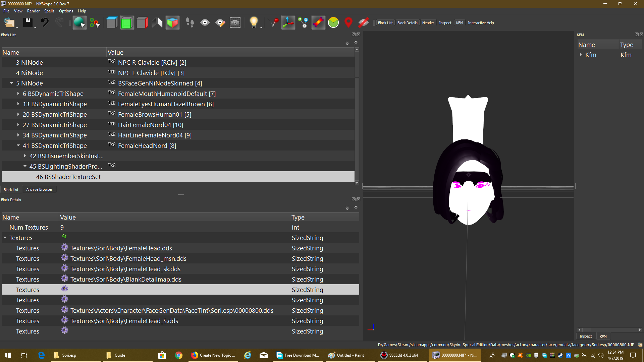Image resolution: width=644 pixels, height=362 pixels.
Task: Select the view front green cube icon
Action: (127, 23)
